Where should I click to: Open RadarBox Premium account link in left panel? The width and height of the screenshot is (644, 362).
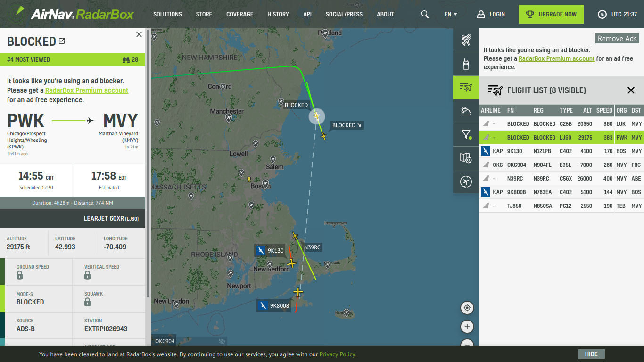tap(87, 90)
